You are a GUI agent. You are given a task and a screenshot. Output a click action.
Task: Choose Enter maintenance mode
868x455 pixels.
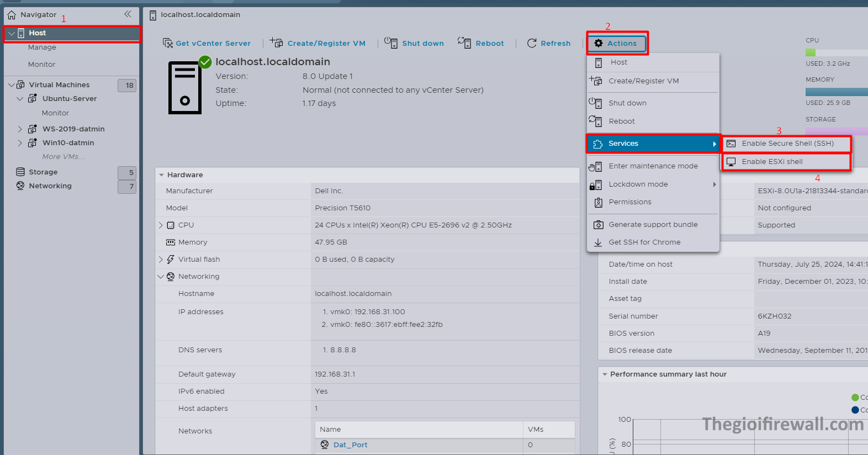653,166
